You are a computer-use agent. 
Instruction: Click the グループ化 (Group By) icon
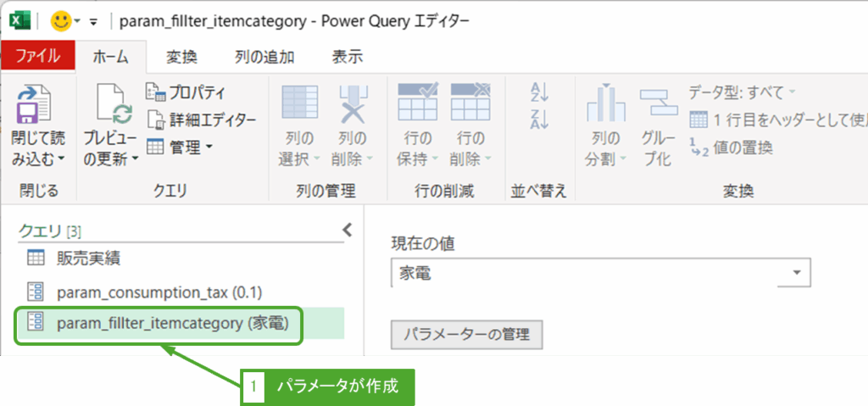[655, 105]
